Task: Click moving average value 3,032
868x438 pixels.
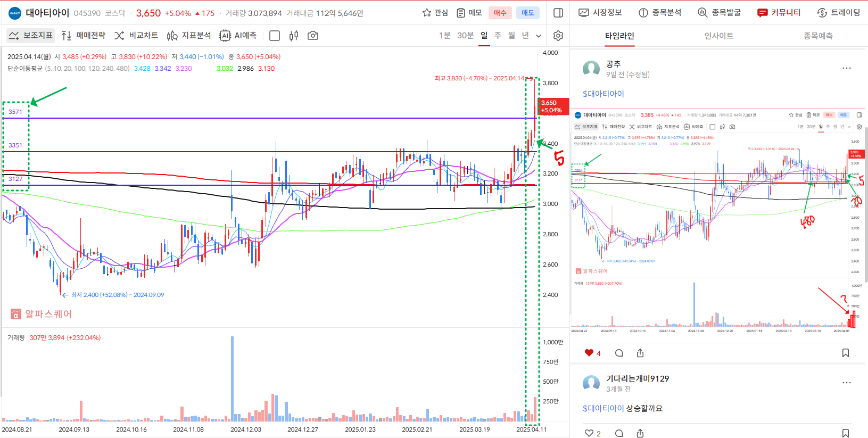Action: click(x=225, y=68)
